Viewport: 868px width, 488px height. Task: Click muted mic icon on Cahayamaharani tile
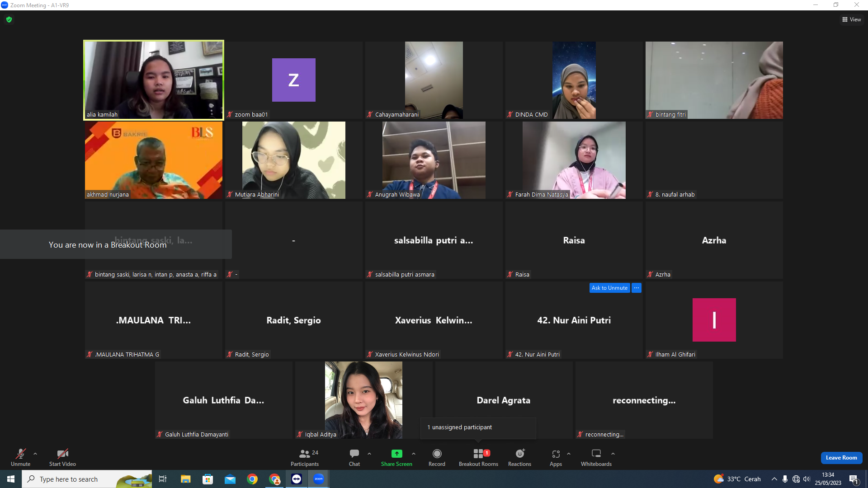[370, 115]
